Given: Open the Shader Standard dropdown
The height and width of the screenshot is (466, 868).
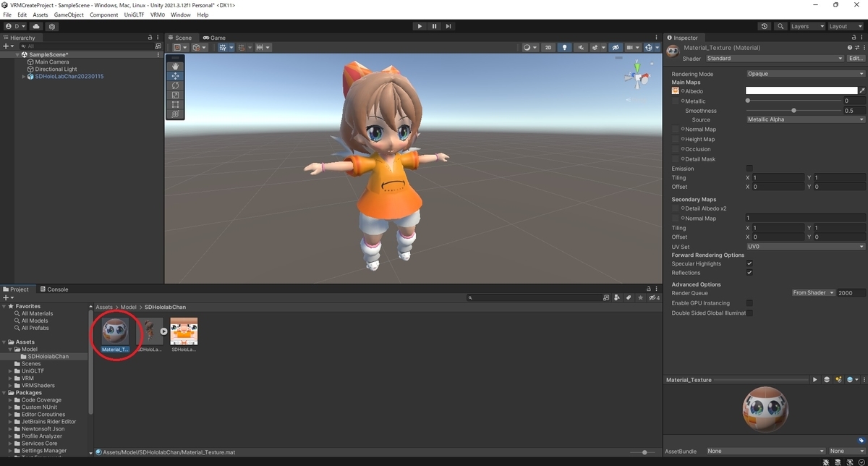Looking at the screenshot, I should (775, 59).
